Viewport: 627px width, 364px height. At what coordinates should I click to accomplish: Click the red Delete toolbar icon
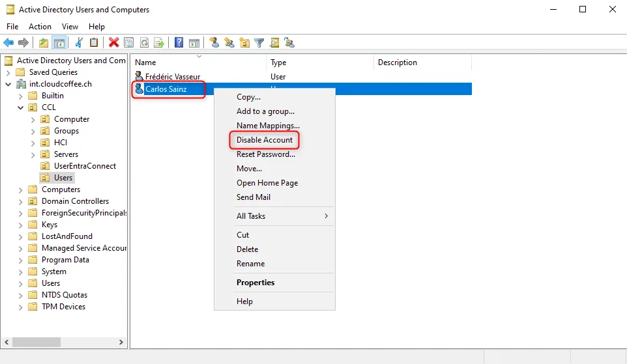point(113,43)
